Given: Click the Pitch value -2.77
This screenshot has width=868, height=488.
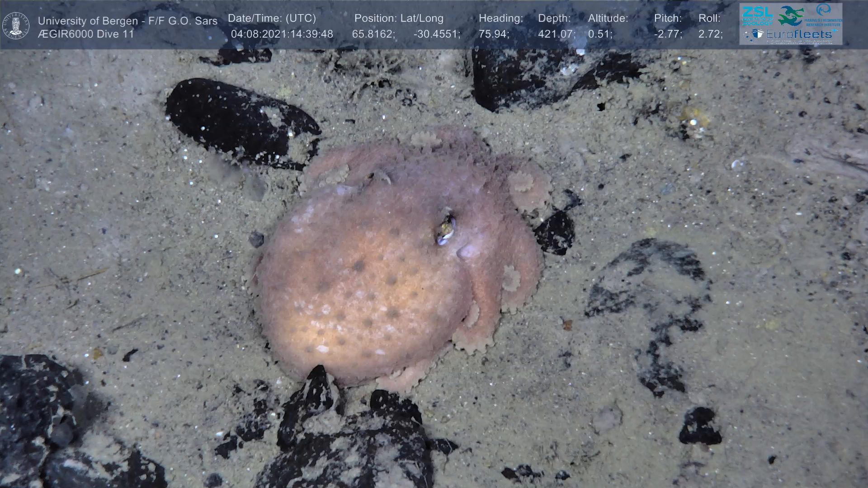Looking at the screenshot, I should [668, 34].
